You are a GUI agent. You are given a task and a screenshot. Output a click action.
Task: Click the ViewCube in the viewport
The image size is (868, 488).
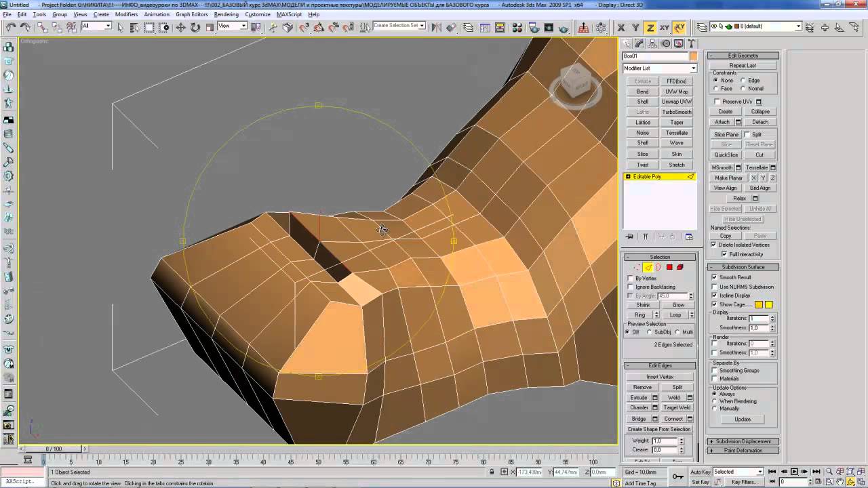[576, 83]
